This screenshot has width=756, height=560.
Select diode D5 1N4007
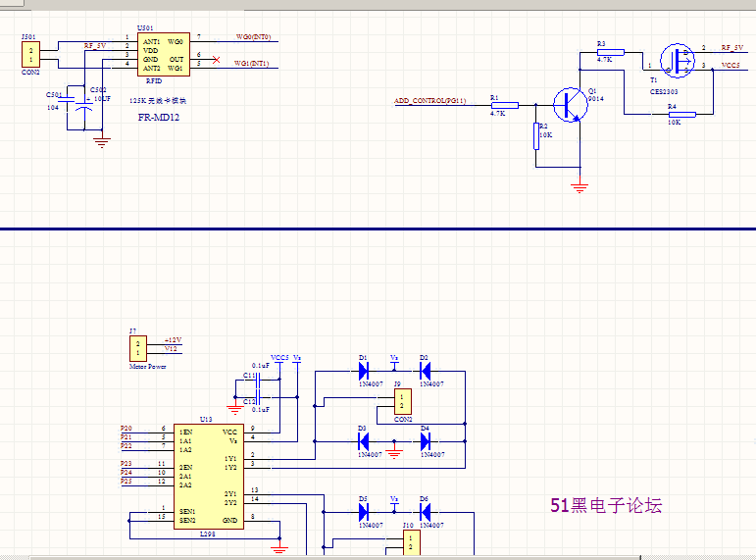(364, 512)
